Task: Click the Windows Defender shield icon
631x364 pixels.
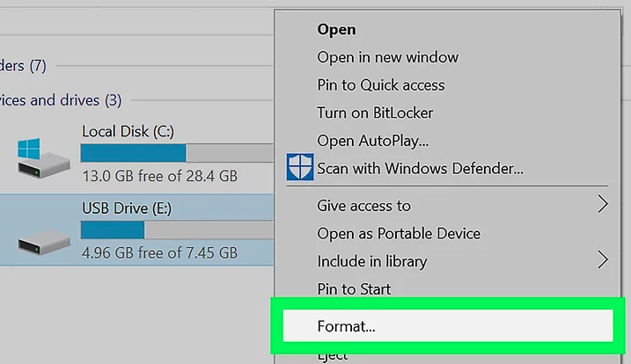Action: coord(300,166)
